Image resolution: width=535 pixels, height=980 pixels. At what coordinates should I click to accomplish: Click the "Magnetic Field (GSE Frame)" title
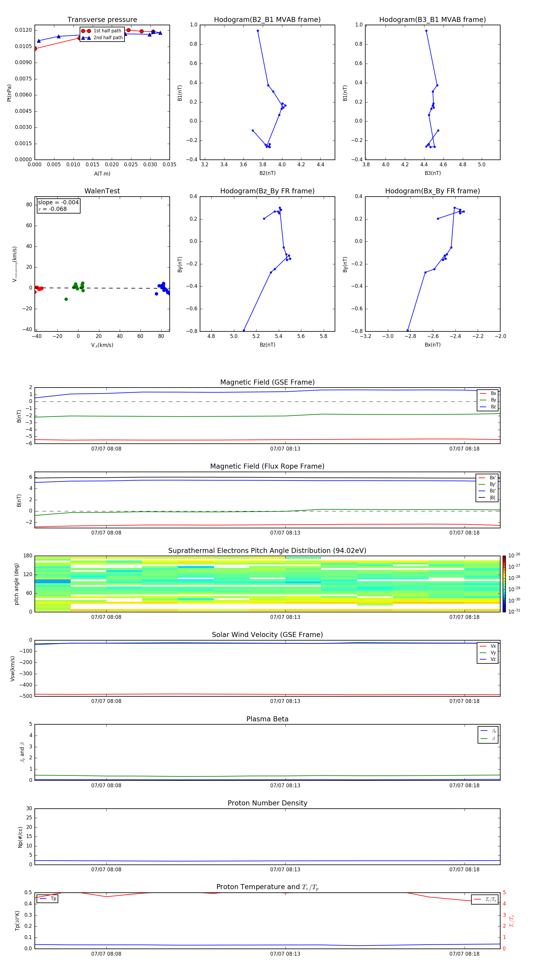[267, 382]
